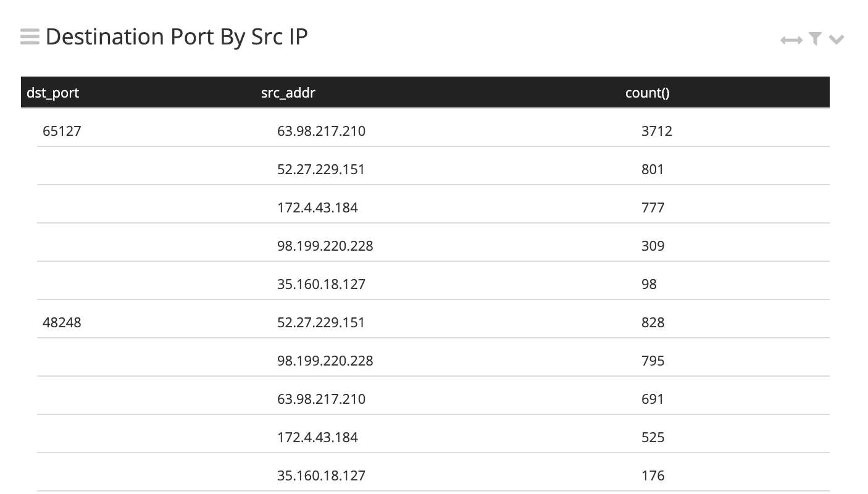The width and height of the screenshot is (868, 494).
Task: Select destination port 65127 cell
Action: click(x=62, y=131)
